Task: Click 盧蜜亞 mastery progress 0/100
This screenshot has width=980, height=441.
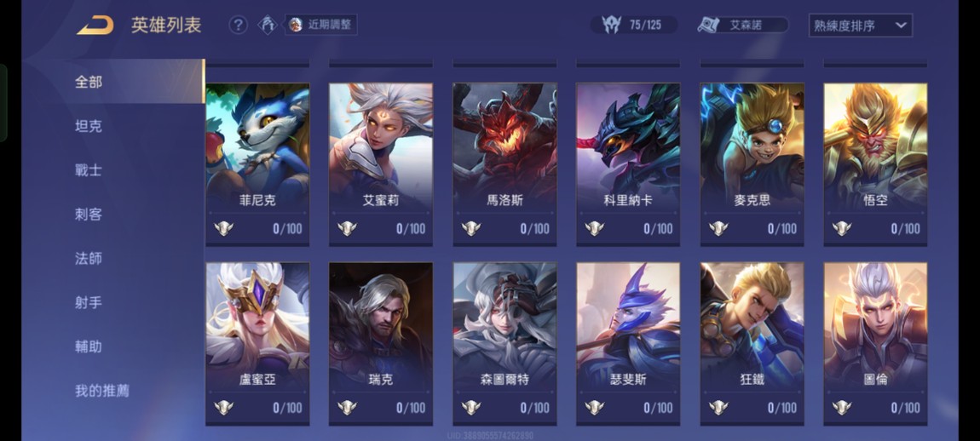Action: [287, 408]
